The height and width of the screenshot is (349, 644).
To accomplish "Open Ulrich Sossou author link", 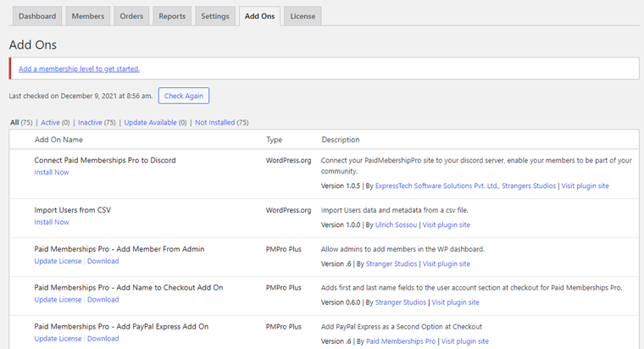I will [396, 225].
